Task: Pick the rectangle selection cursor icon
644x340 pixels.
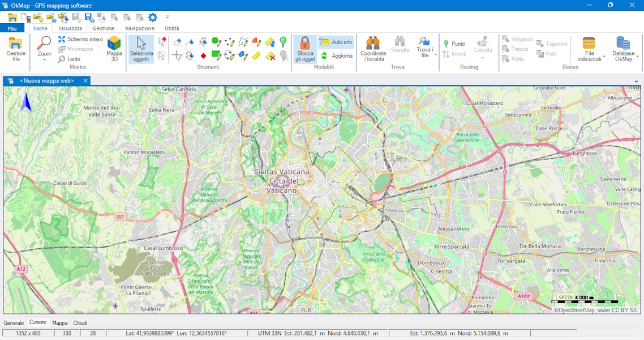Action: 161,56
